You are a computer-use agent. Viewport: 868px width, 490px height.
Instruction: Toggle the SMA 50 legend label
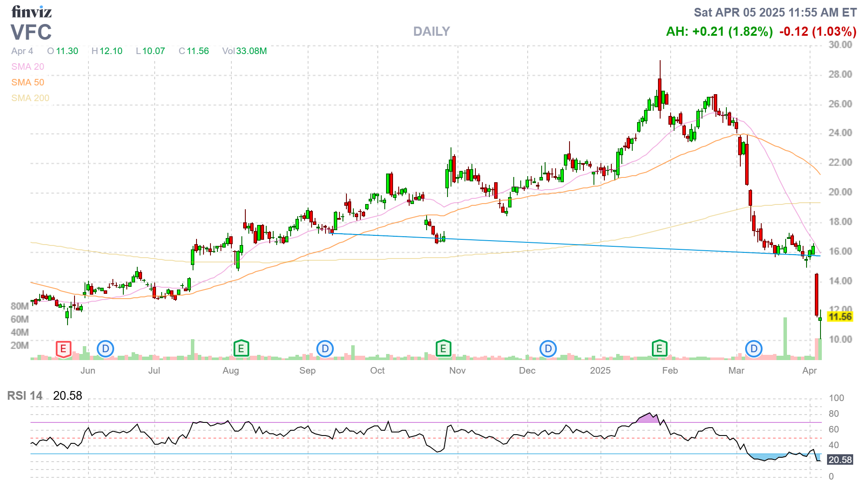pyautogui.click(x=27, y=82)
